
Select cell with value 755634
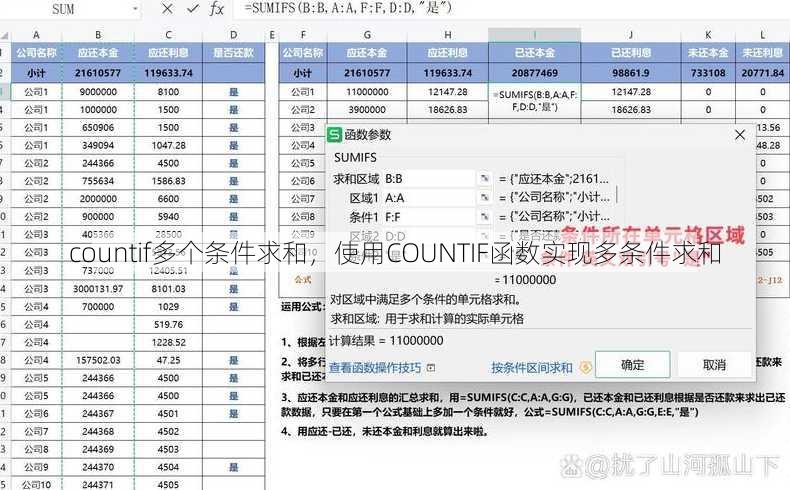(x=98, y=181)
